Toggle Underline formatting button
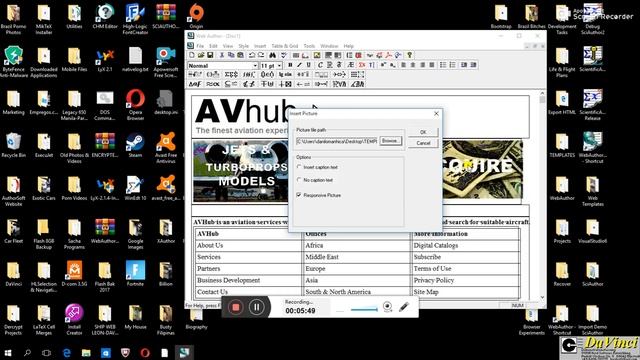640x360 pixels. (x=309, y=65)
